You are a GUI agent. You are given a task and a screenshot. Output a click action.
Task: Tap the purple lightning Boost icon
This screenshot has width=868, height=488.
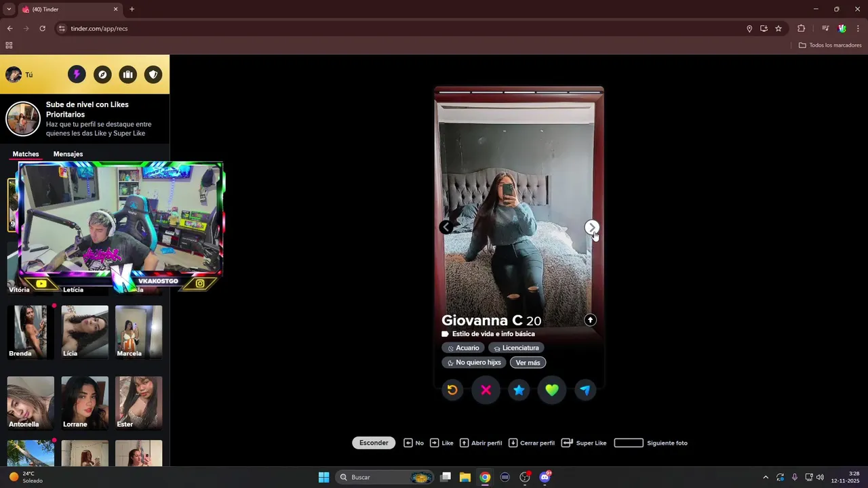(x=77, y=75)
